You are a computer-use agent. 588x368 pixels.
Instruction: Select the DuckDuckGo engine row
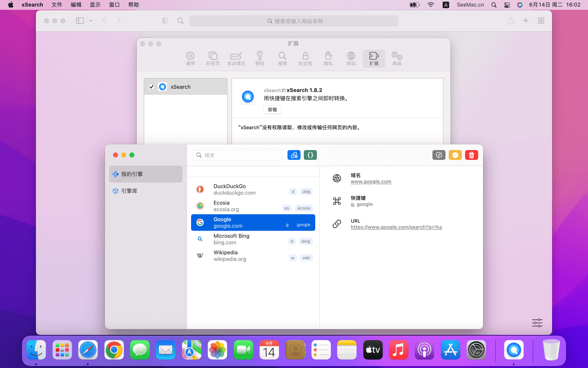[253, 189]
